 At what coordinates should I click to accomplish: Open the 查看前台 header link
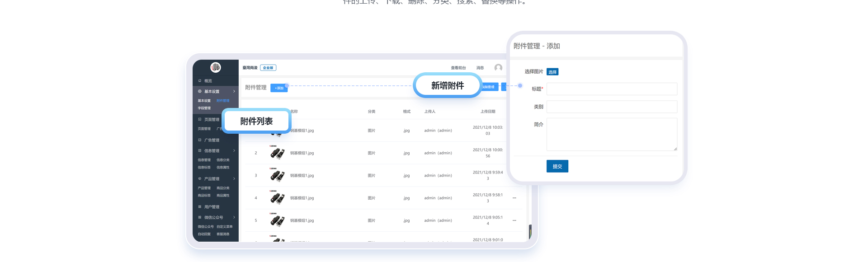[x=458, y=68]
